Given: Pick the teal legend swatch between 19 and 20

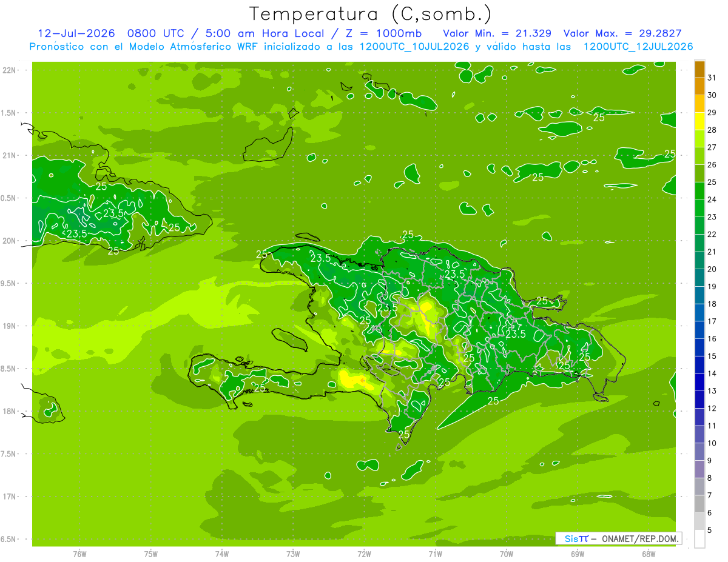Looking at the screenshot, I should pos(699,278).
